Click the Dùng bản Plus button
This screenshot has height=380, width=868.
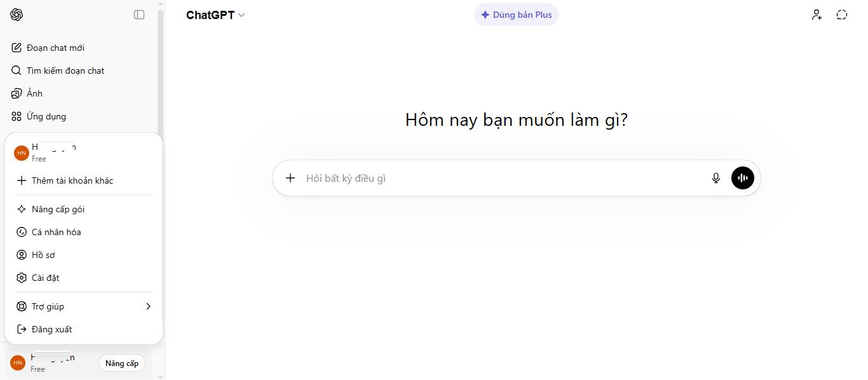(516, 14)
